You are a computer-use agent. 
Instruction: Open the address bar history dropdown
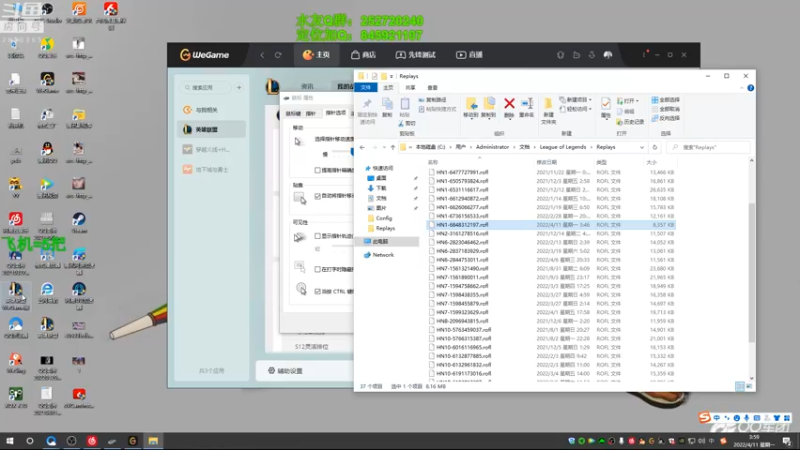coord(642,147)
